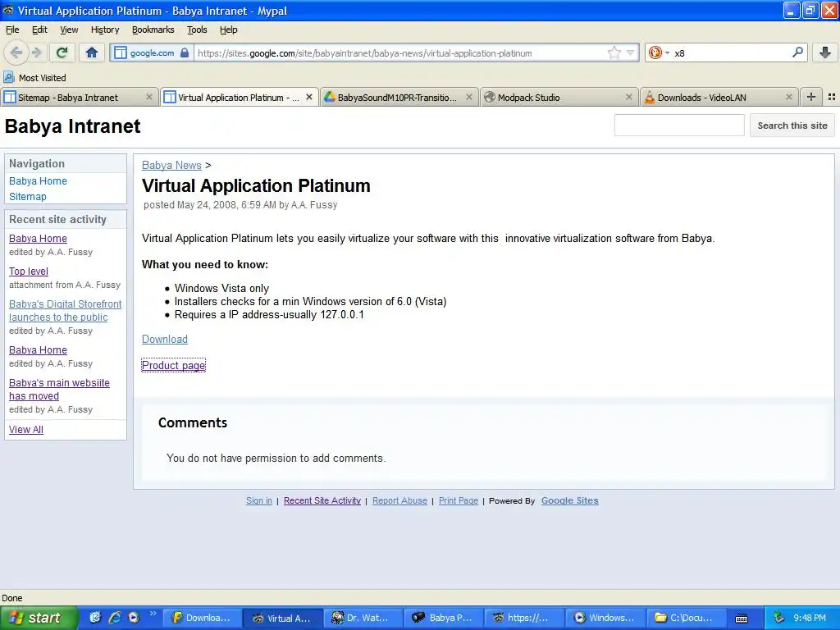Open the Edit menu

pos(39,30)
